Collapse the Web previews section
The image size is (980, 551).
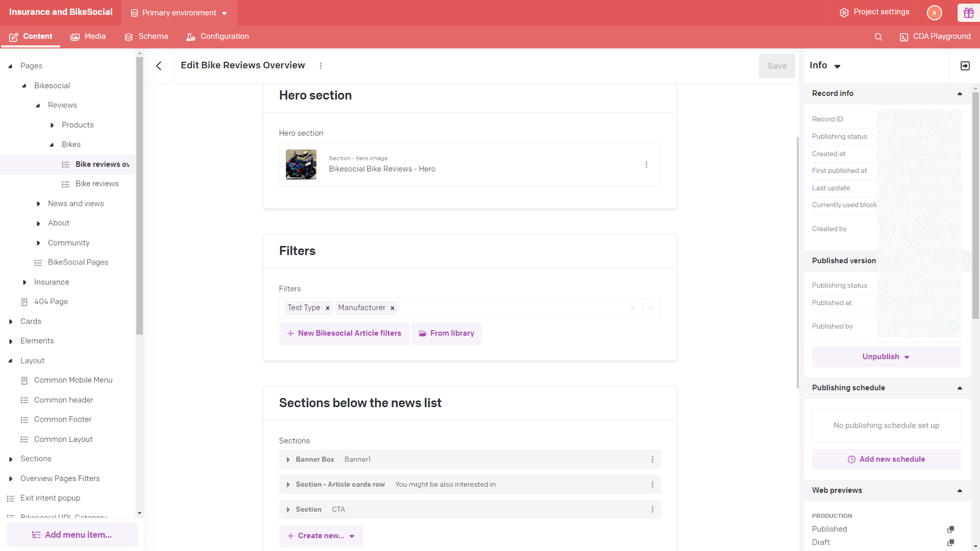(x=959, y=490)
